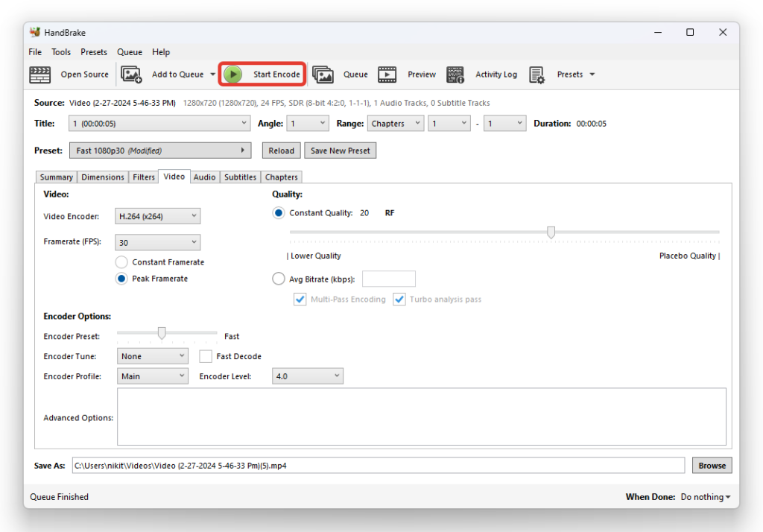Switch to the Subtitles tab
The height and width of the screenshot is (532, 763).
point(241,177)
